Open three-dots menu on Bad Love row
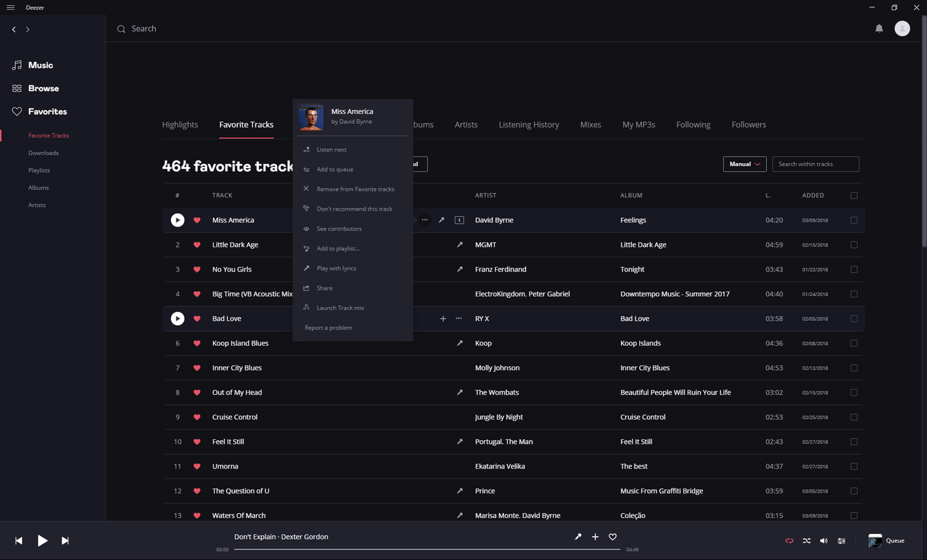The height and width of the screenshot is (560, 927). 459,319
